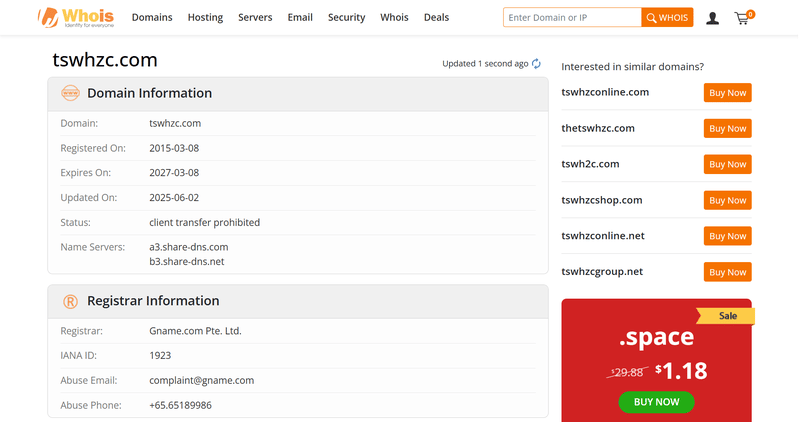Click similar domain tswh2c.com
Image resolution: width=800 pixels, height=422 pixels.
point(590,164)
